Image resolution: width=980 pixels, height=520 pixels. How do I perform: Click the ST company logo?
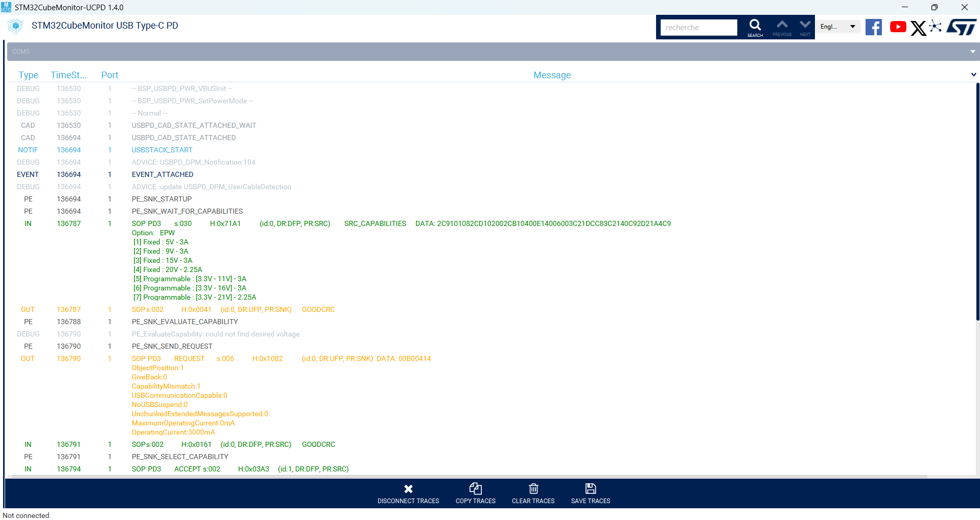point(961,26)
